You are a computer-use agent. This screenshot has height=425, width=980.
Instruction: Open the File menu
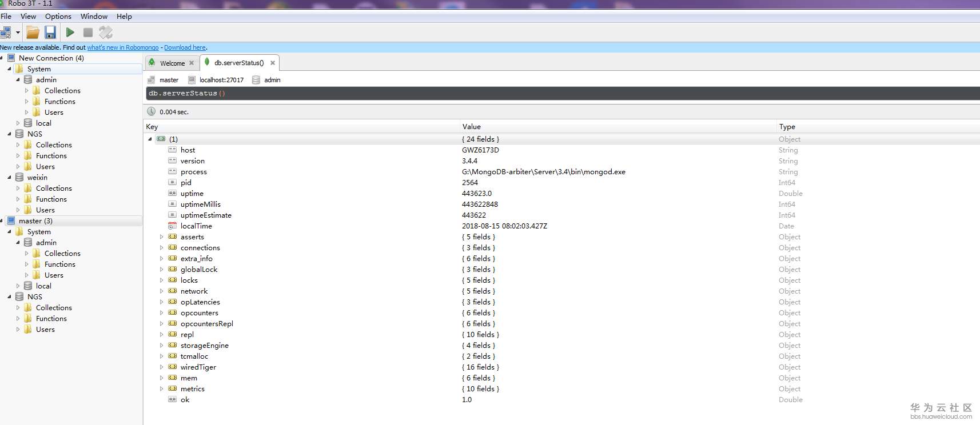coord(6,16)
